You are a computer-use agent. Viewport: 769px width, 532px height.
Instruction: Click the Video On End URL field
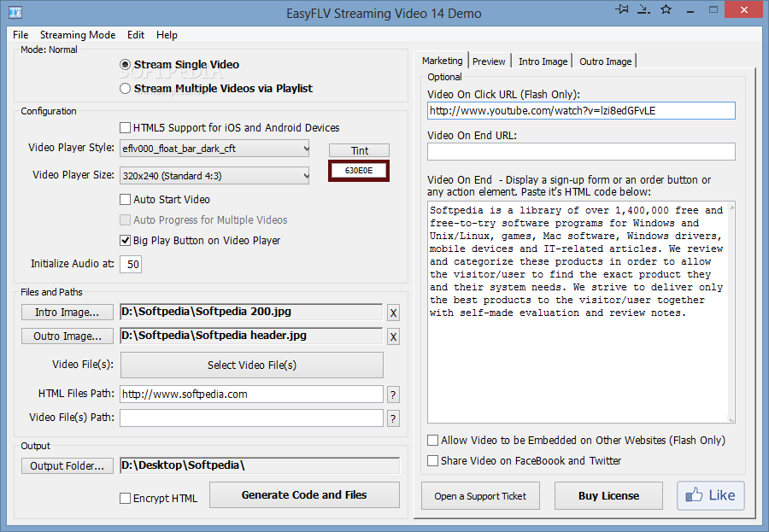tap(581, 151)
